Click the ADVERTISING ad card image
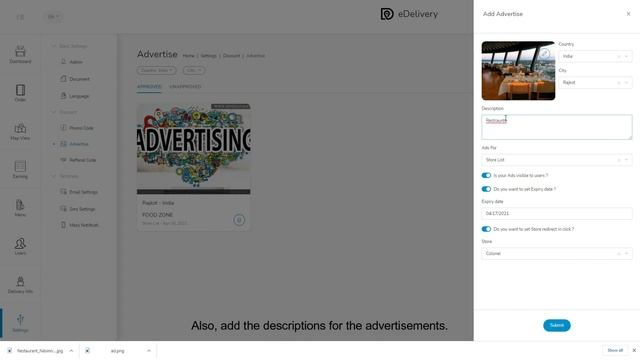 pos(194,149)
